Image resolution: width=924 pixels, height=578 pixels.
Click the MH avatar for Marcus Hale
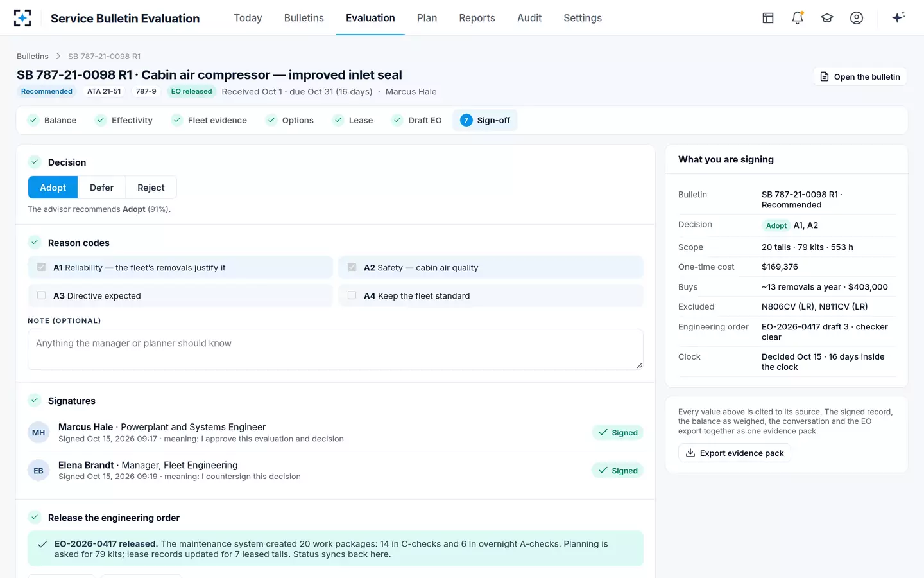coord(38,433)
